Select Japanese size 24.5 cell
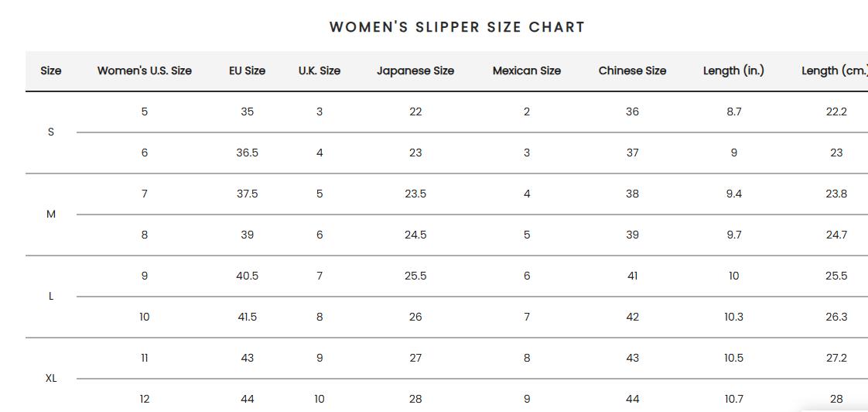Image resolution: width=868 pixels, height=412 pixels. pyautogui.click(x=415, y=235)
